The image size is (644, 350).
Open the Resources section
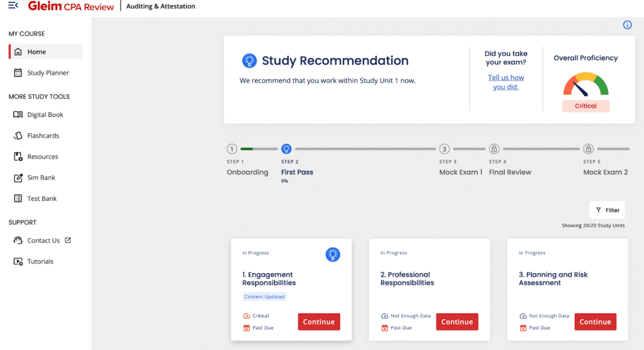click(42, 157)
